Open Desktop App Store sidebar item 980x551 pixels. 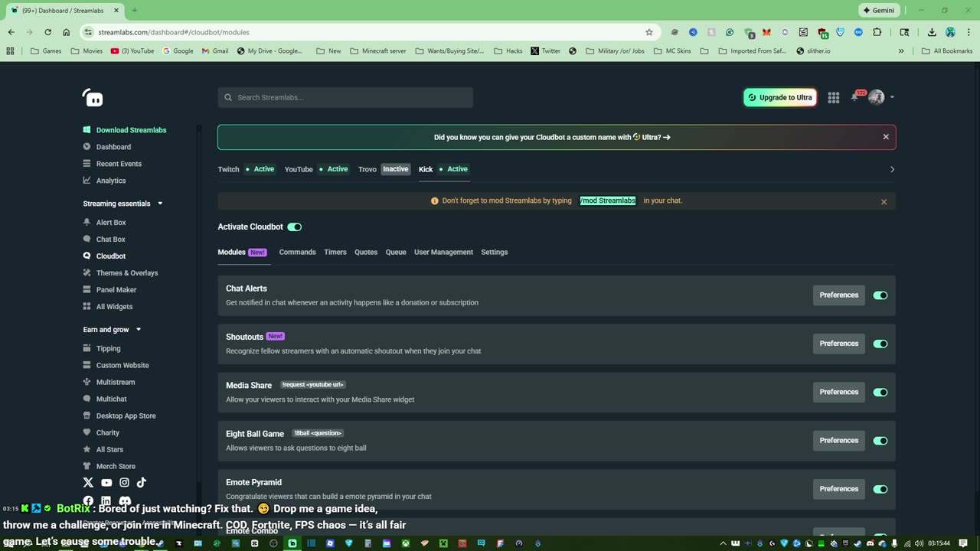tap(119, 416)
